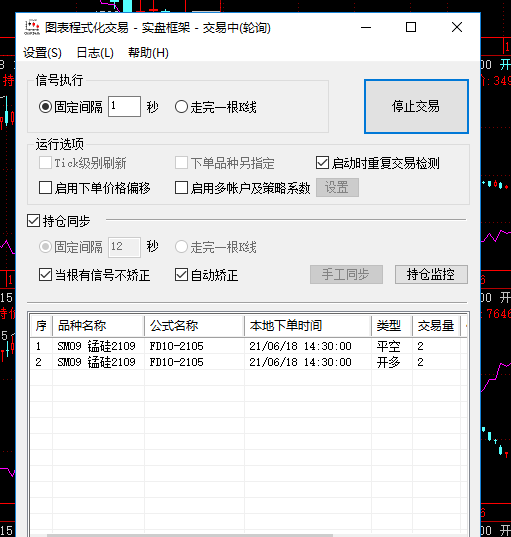The image size is (511, 537).
Task: Sort by 公式名称 column header
Action: point(195,326)
